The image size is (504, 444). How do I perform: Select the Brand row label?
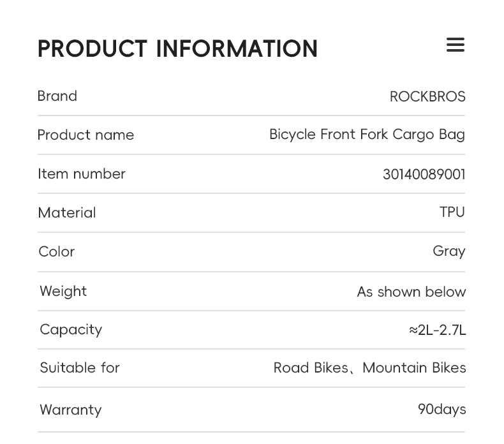click(57, 96)
